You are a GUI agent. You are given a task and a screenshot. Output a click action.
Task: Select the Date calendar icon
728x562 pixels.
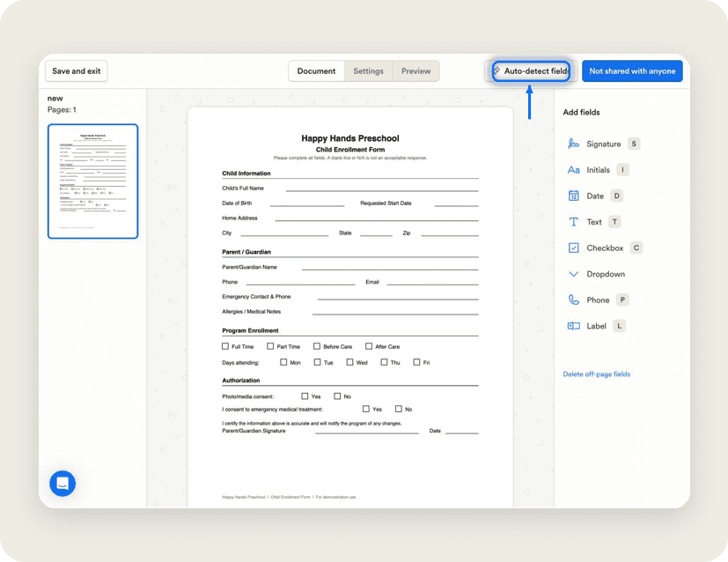point(573,196)
